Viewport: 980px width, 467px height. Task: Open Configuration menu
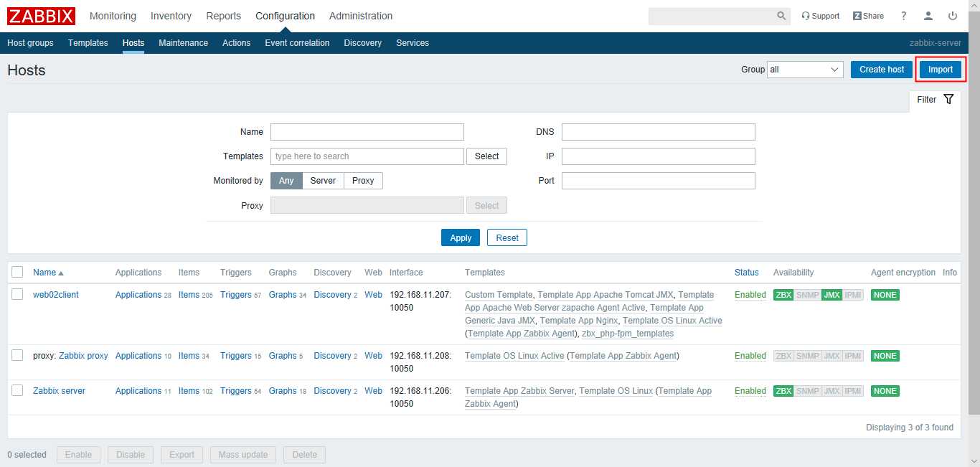[285, 16]
